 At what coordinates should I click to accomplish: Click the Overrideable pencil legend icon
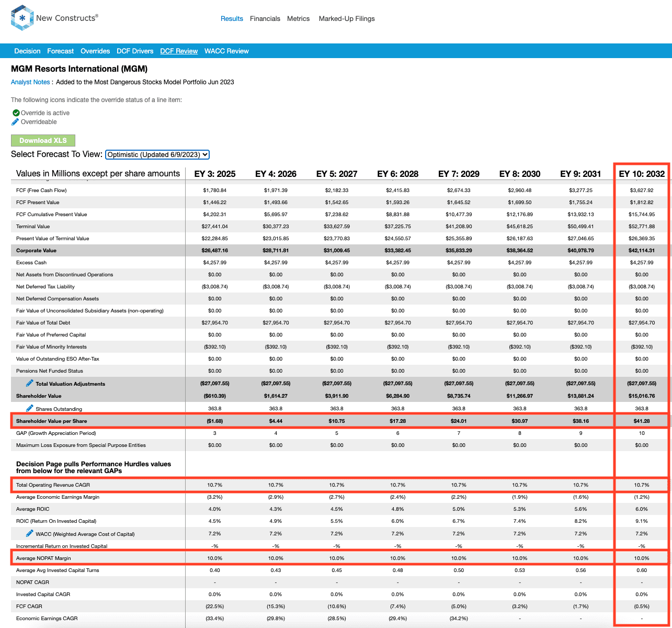15,122
